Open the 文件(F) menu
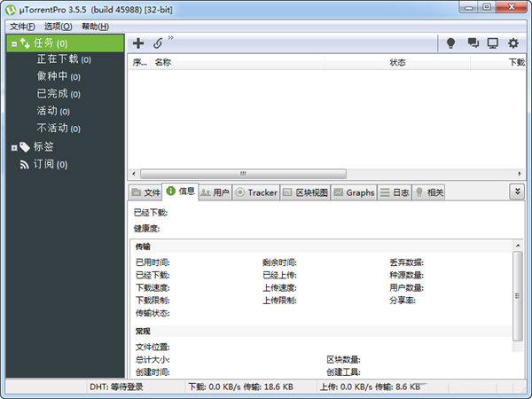 coord(22,27)
